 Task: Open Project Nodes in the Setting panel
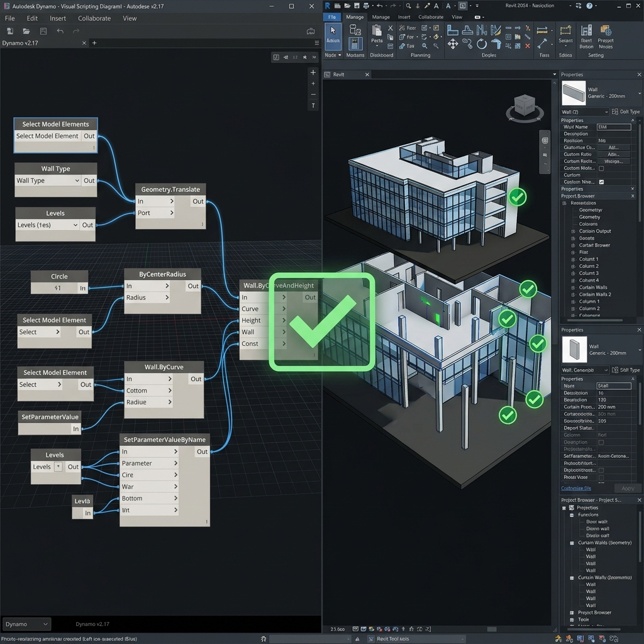pos(606,37)
